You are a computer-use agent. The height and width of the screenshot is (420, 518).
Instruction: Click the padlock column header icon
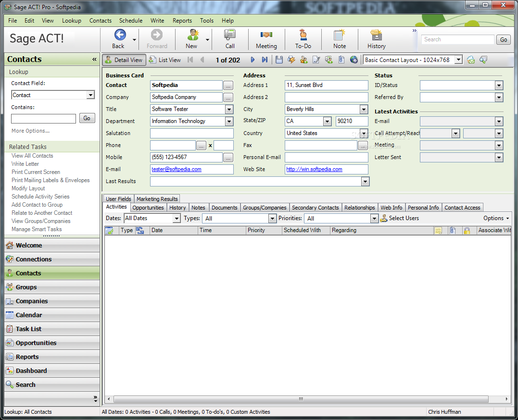point(467,231)
